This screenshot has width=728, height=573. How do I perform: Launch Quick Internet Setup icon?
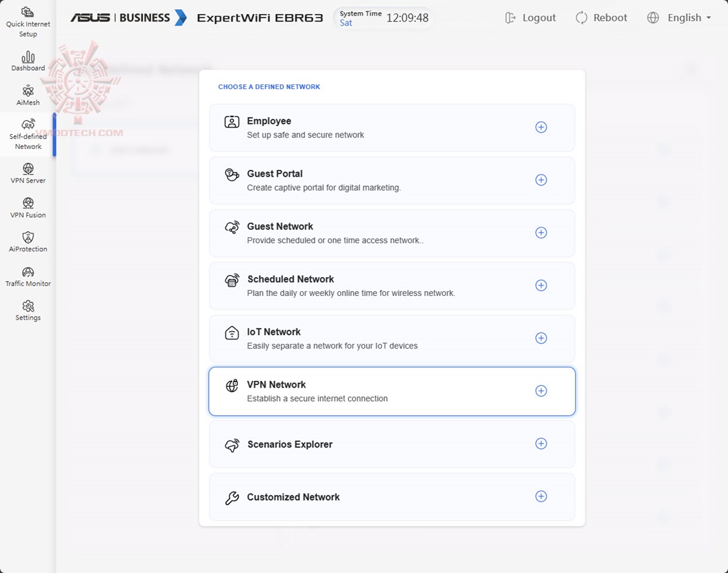(x=28, y=13)
